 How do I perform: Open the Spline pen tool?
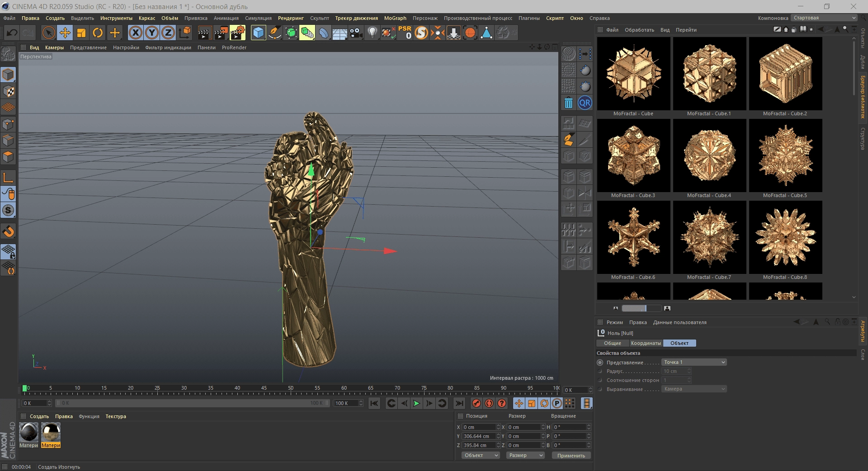tap(274, 33)
